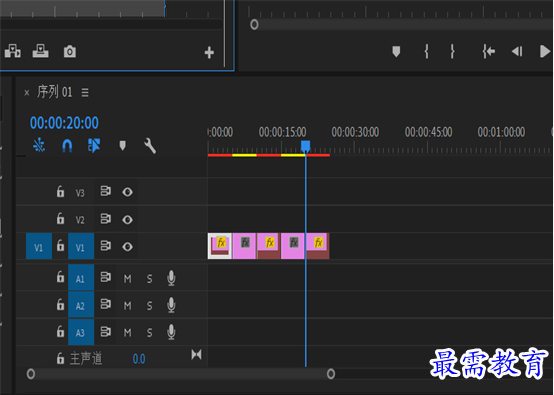This screenshot has width=554, height=395.
Task: Solo track A2
Action: click(149, 306)
